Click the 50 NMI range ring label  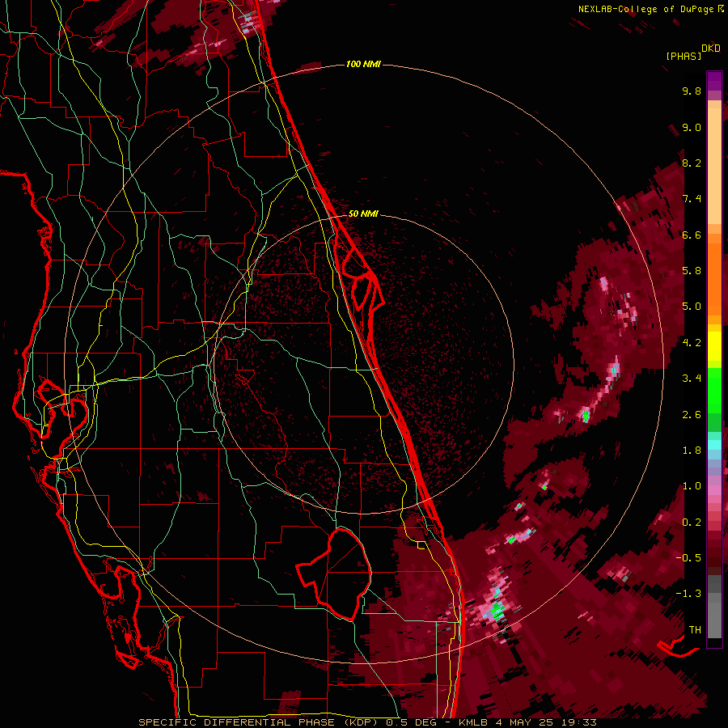click(363, 214)
